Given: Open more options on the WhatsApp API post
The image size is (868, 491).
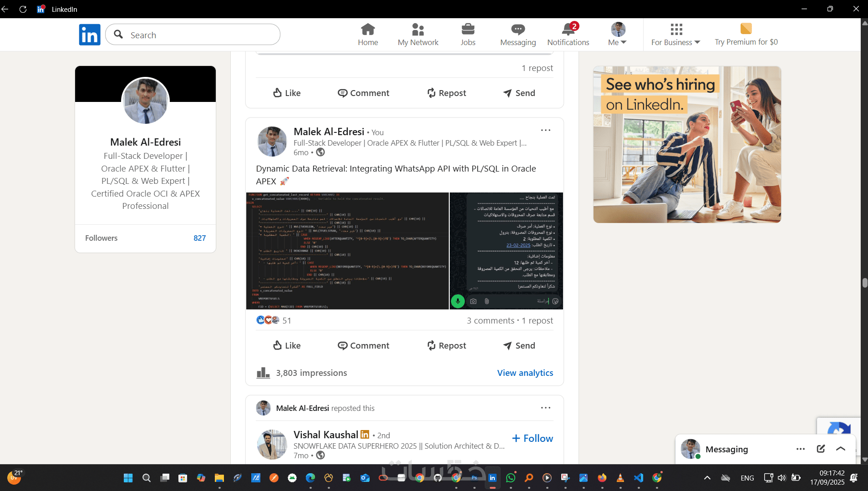Looking at the screenshot, I should [546, 130].
